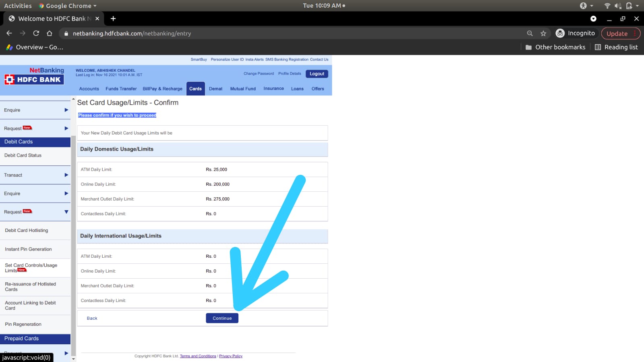Bookmark this page with star icon
The width and height of the screenshot is (644, 362).
pyautogui.click(x=543, y=33)
